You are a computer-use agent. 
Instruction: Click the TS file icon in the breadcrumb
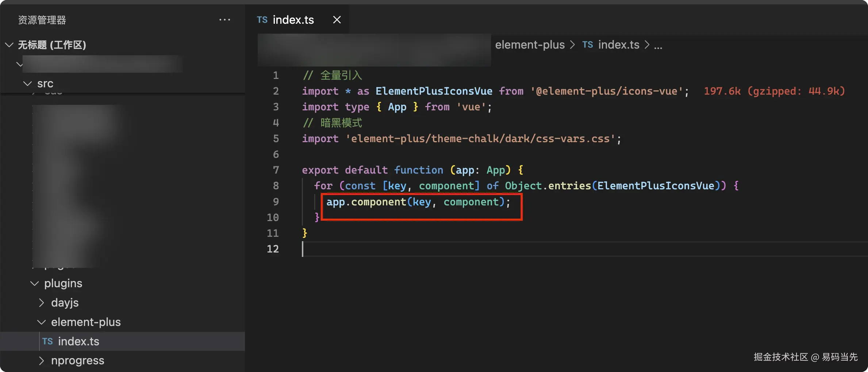[x=587, y=45]
